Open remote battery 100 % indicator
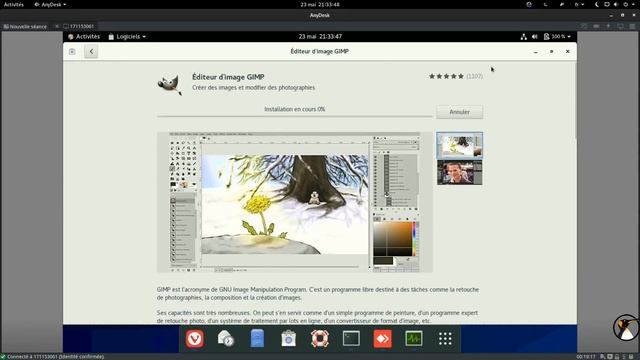The image size is (640, 360). pos(554,37)
